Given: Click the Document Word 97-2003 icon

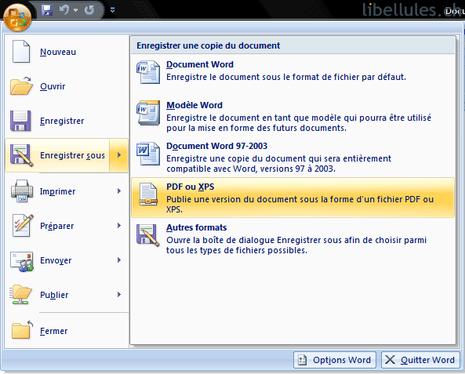Looking at the screenshot, I should point(148,153).
